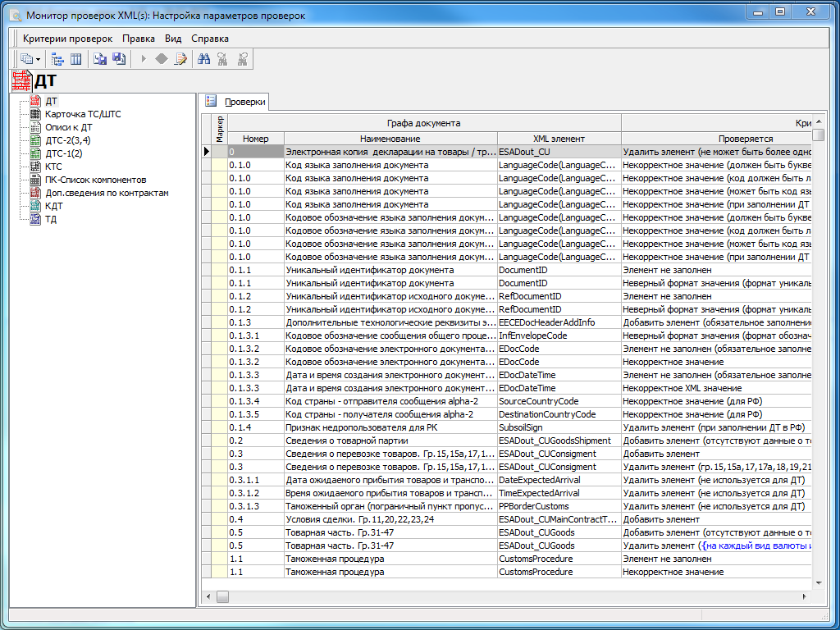Switch to the Проверки tab
The image size is (840, 630).
click(245, 102)
